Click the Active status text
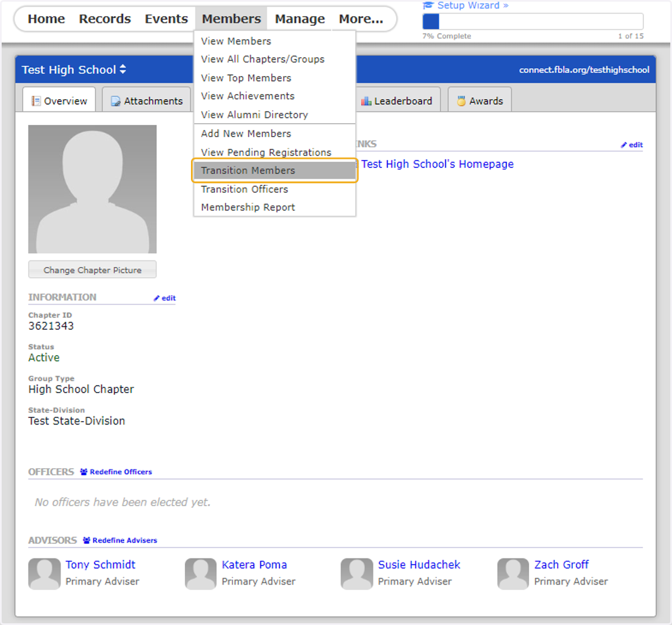Screen dimensions: 672x625 point(44,358)
